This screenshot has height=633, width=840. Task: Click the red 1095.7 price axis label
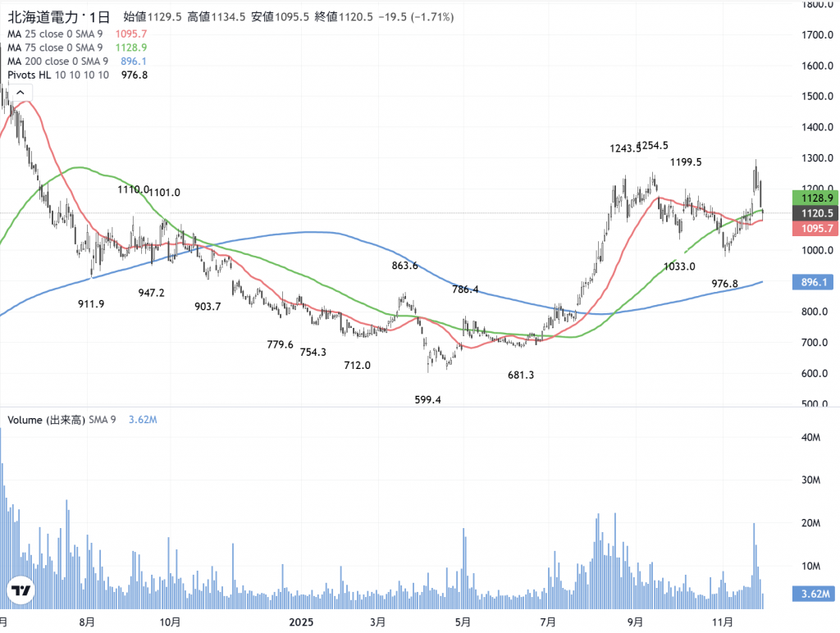pyautogui.click(x=813, y=228)
